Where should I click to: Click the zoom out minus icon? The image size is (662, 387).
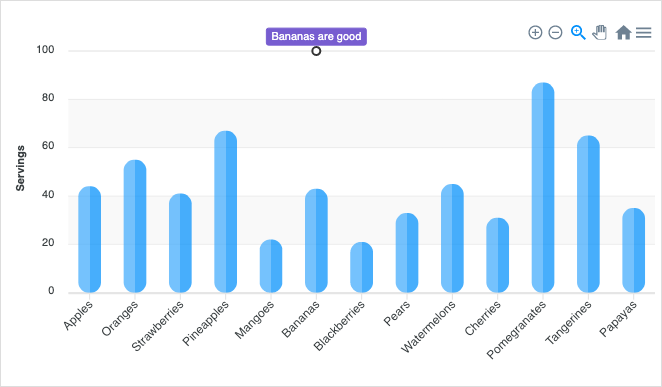point(555,32)
